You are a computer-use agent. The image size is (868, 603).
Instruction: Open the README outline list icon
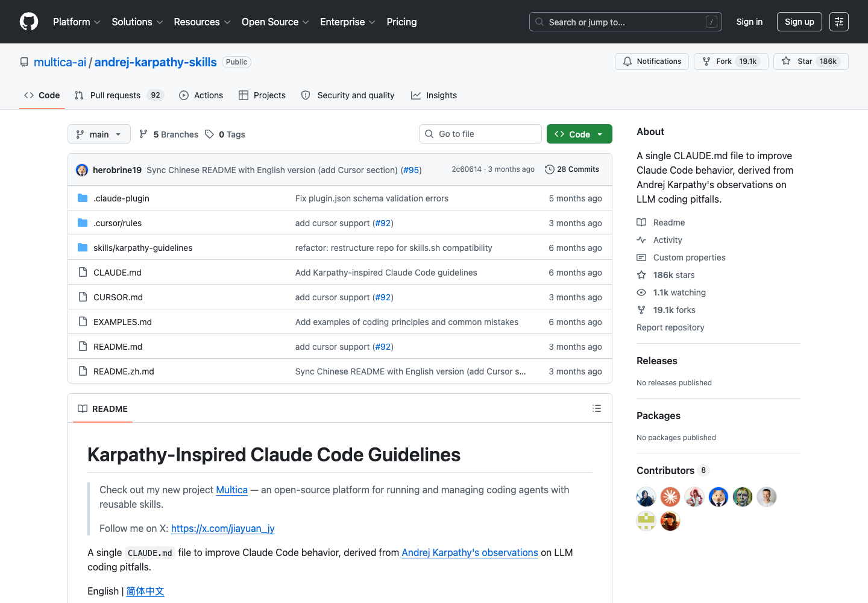(597, 408)
